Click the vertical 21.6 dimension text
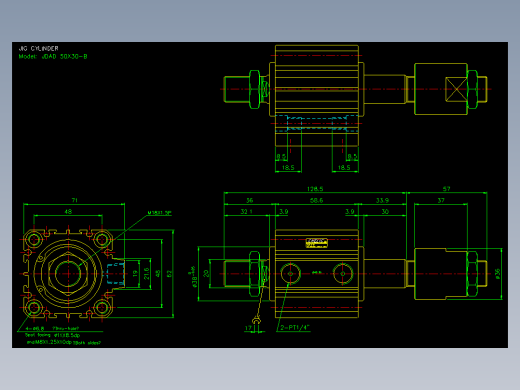This screenshot has height=390, width=520. (x=147, y=274)
